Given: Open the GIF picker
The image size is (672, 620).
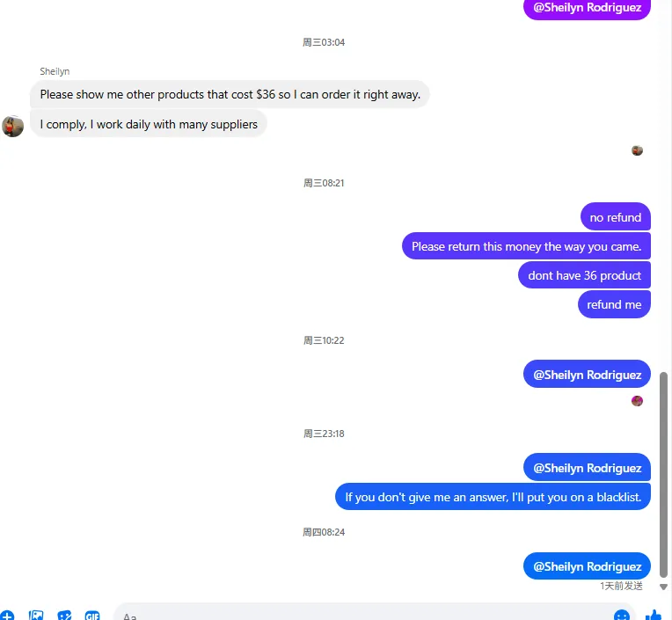Looking at the screenshot, I should tap(92, 616).
